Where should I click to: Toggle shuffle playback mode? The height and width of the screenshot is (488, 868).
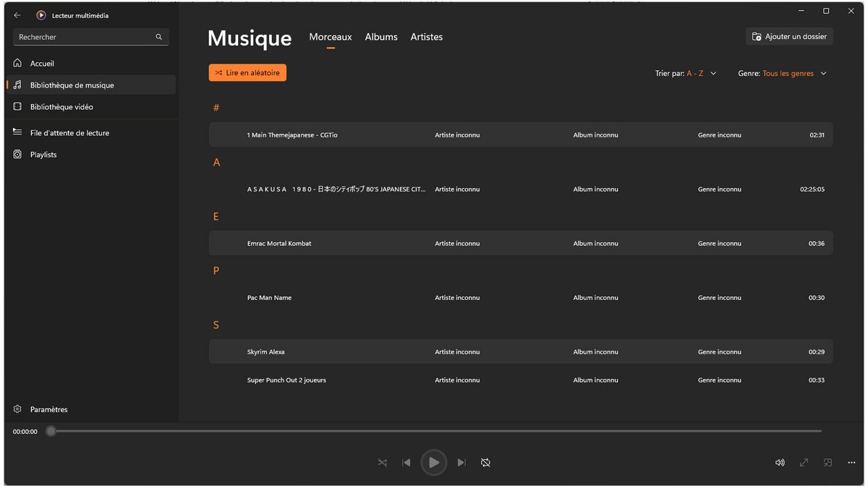click(x=382, y=462)
